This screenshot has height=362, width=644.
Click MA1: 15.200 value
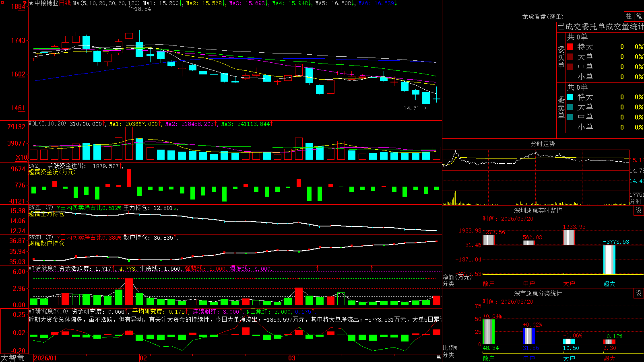(163, 3)
